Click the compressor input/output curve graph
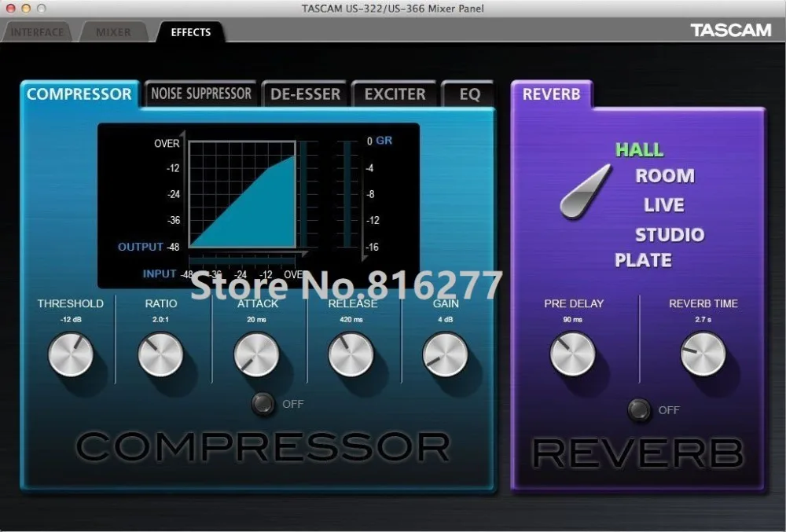786x532 pixels. (242, 194)
